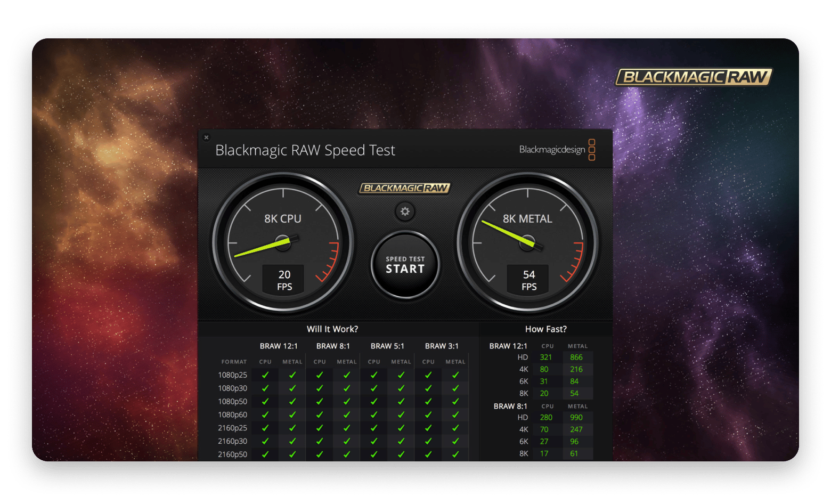Viewport: 831px width, 504px height.
Task: Click the Blackmagic RAW Speed Test title
Action: point(305,150)
